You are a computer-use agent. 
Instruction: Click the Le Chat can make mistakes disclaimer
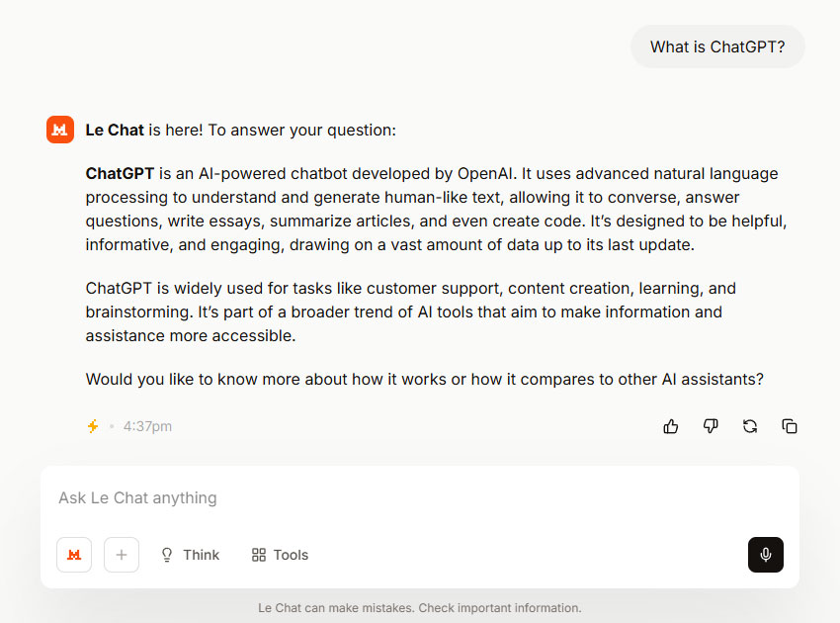[x=419, y=608]
